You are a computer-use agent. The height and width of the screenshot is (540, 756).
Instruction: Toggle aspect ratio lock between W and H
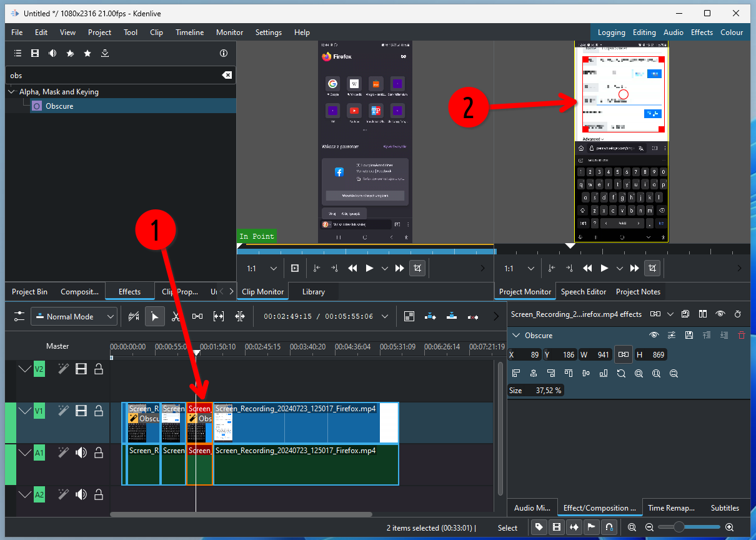tap(623, 354)
